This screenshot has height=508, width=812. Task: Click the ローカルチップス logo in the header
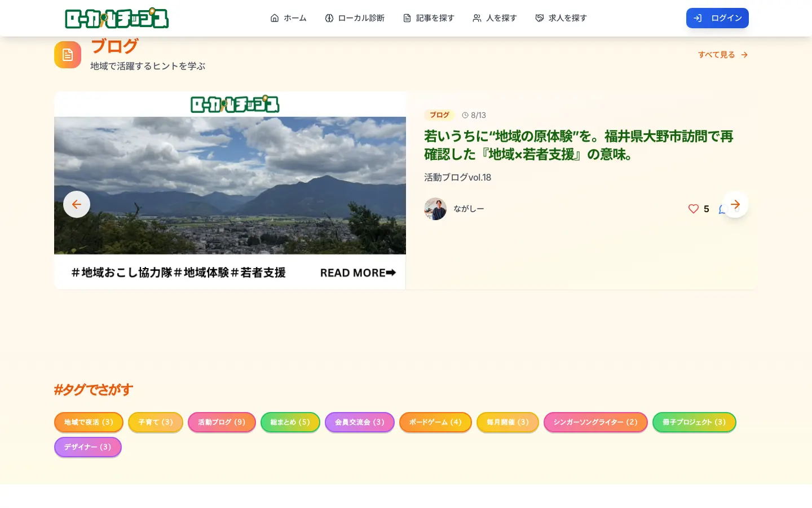click(117, 19)
